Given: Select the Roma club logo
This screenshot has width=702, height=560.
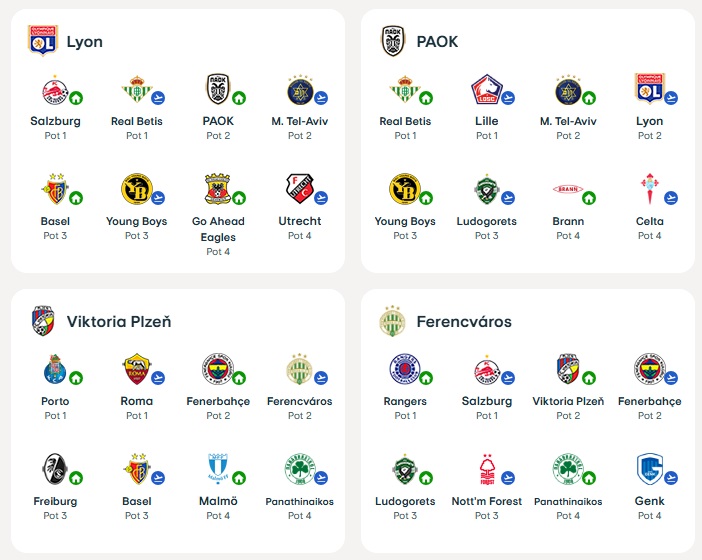Looking at the screenshot, I should [x=136, y=369].
